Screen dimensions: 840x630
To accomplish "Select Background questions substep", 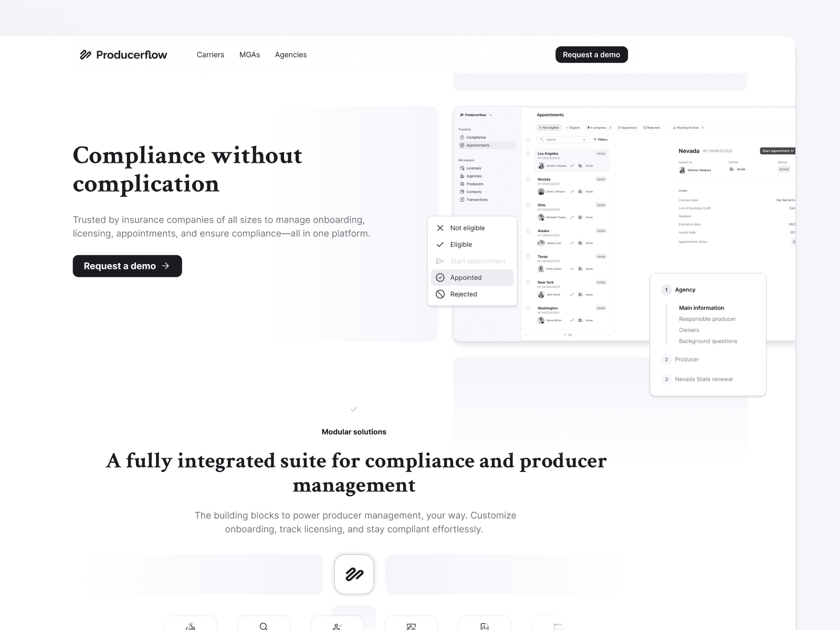I will click(x=708, y=341).
